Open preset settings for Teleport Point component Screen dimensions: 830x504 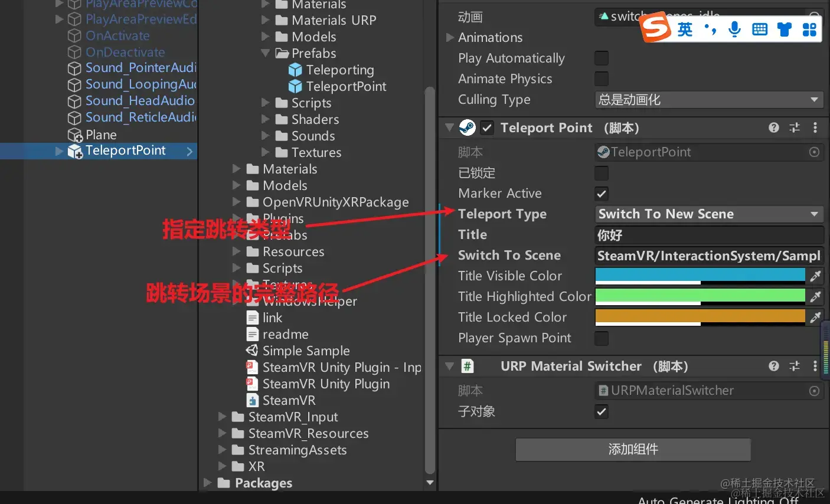point(795,127)
